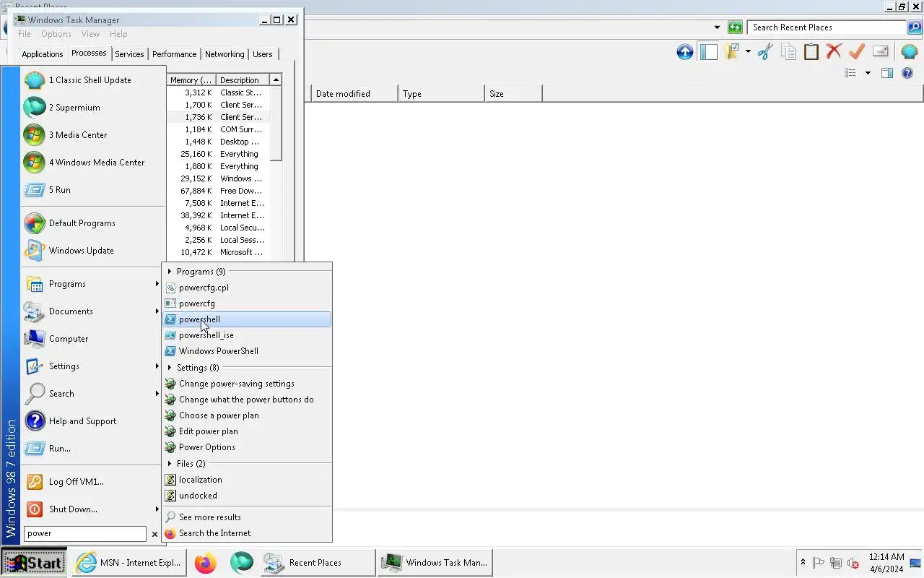This screenshot has height=578, width=924.
Task: Open the address bar history dropdown
Action: pos(717,27)
